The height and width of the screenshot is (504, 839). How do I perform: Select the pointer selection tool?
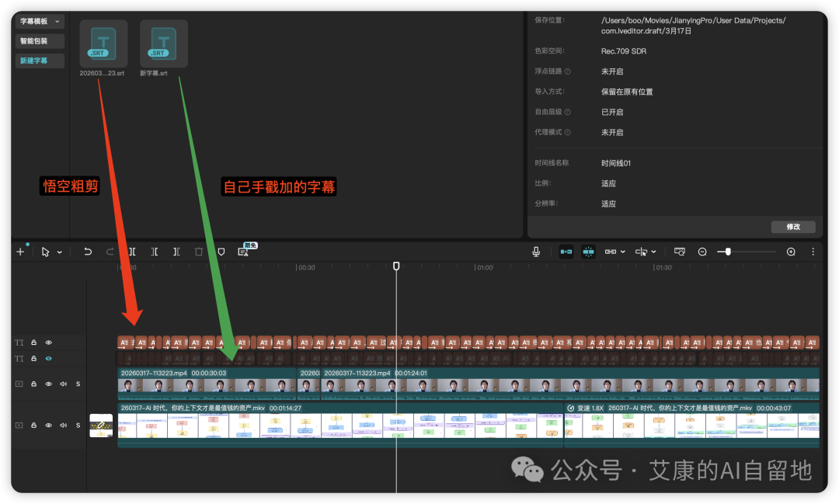pyautogui.click(x=46, y=252)
